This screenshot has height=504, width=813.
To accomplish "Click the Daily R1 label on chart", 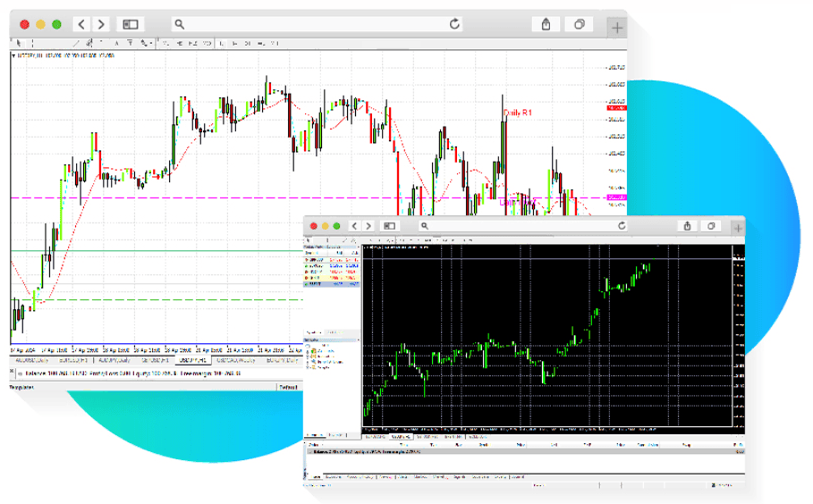I will click(518, 113).
